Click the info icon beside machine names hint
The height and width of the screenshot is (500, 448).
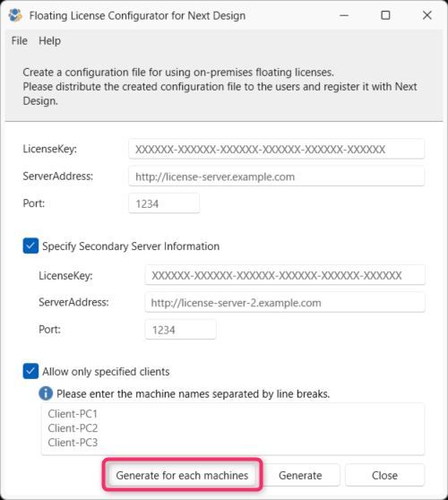pyautogui.click(x=46, y=393)
